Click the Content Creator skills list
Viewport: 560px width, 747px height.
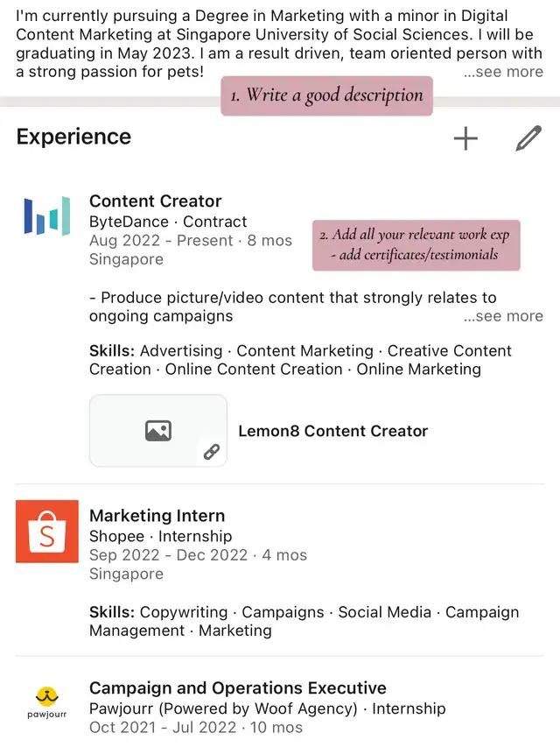point(300,360)
